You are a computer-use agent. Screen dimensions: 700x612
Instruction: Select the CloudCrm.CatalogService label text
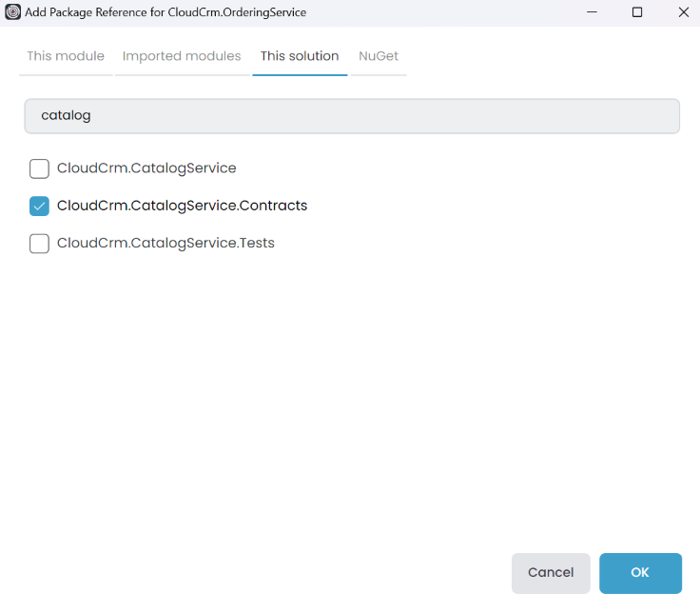click(146, 168)
